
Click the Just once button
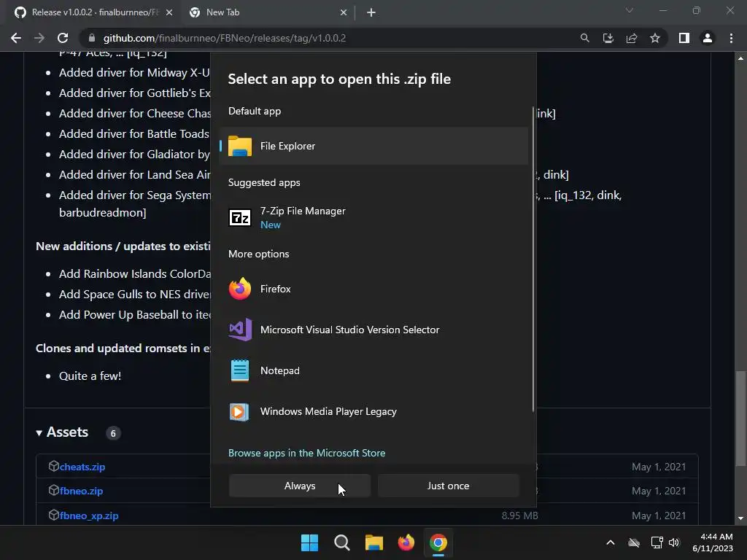coord(449,486)
